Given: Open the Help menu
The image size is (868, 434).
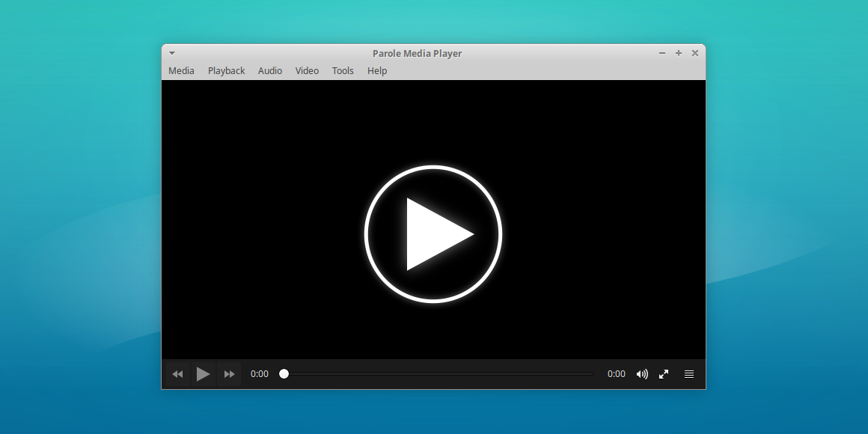Looking at the screenshot, I should [377, 71].
